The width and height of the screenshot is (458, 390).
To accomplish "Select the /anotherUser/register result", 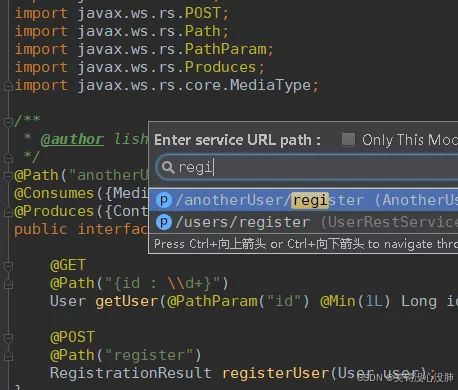I will coord(304,200).
